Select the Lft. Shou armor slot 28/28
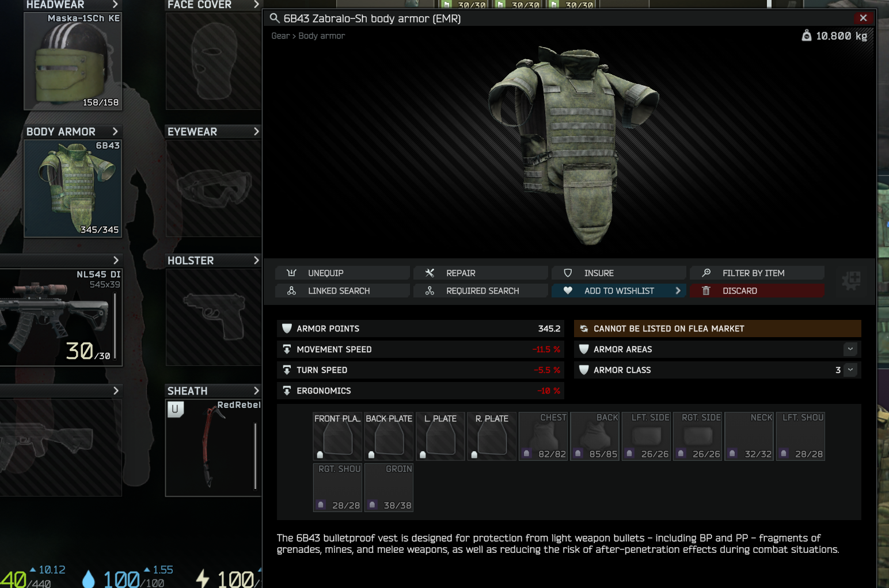The width and height of the screenshot is (889, 588). click(800, 436)
